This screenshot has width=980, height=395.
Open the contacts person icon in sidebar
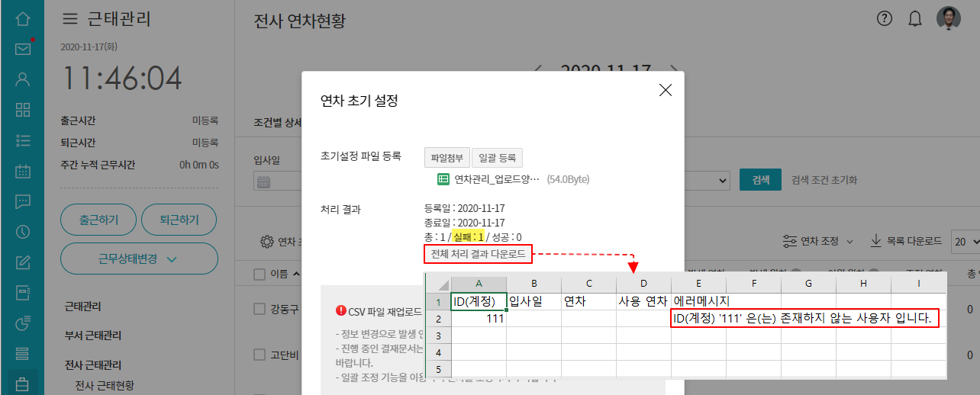(23, 79)
